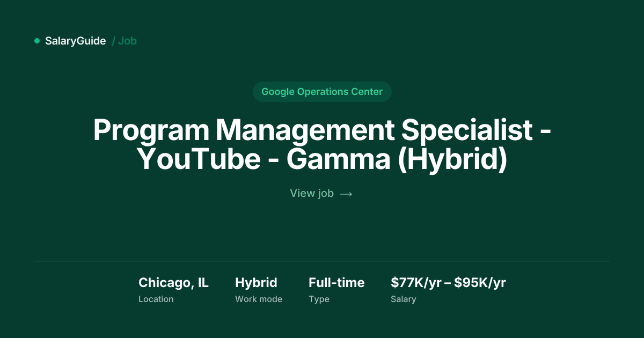Click the Type label
Screen dimensions: 644x338
pos(319,299)
